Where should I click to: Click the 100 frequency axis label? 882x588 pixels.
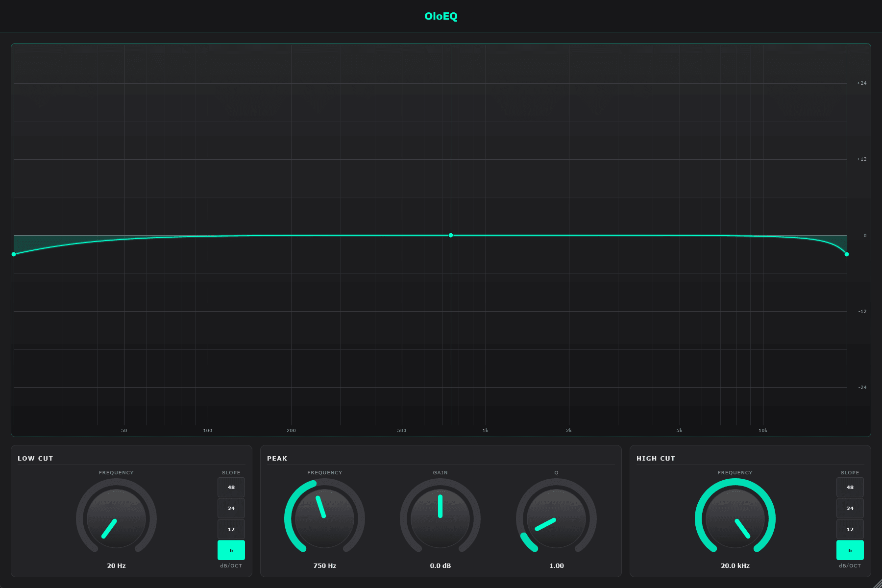[x=208, y=431]
